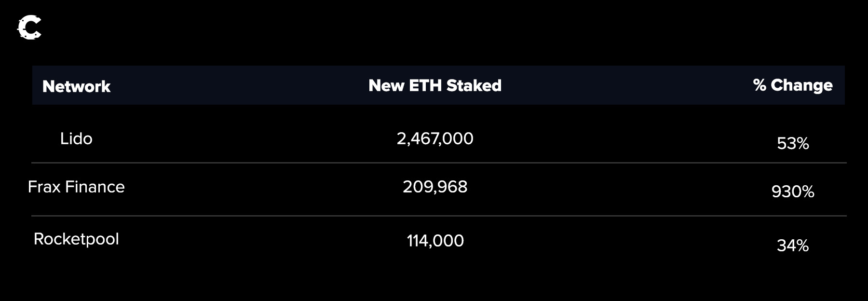868x301 pixels.
Task: Click the word Change in the header
Action: pos(801,85)
